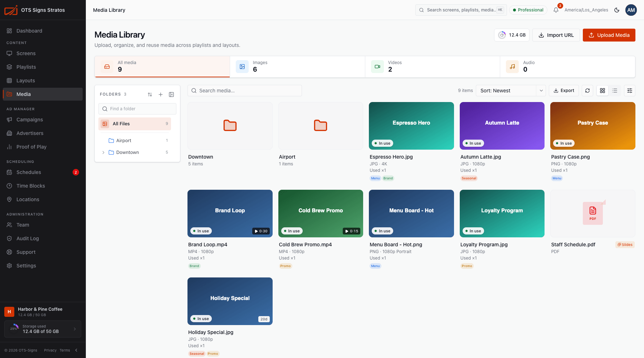Open Playlists from the sidebar
The image size is (644, 358).
pyautogui.click(x=43, y=67)
